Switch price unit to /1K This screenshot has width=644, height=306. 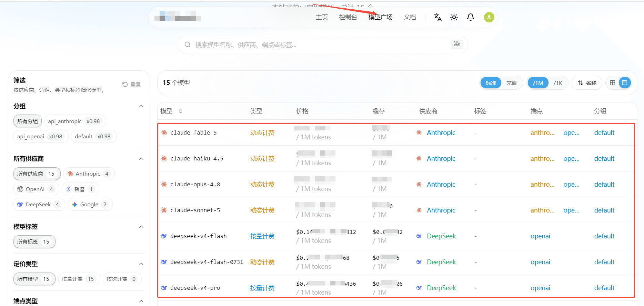558,83
